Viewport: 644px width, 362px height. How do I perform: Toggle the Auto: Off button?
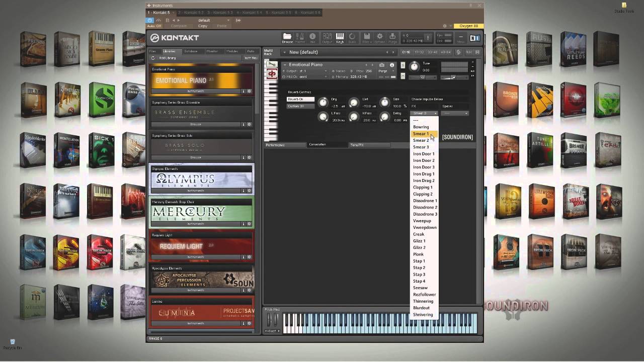(x=154, y=26)
